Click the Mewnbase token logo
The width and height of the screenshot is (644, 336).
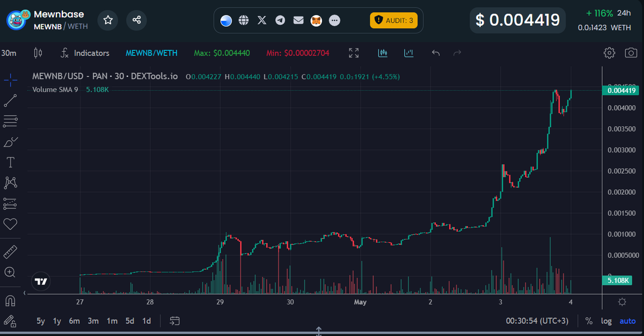[17, 20]
